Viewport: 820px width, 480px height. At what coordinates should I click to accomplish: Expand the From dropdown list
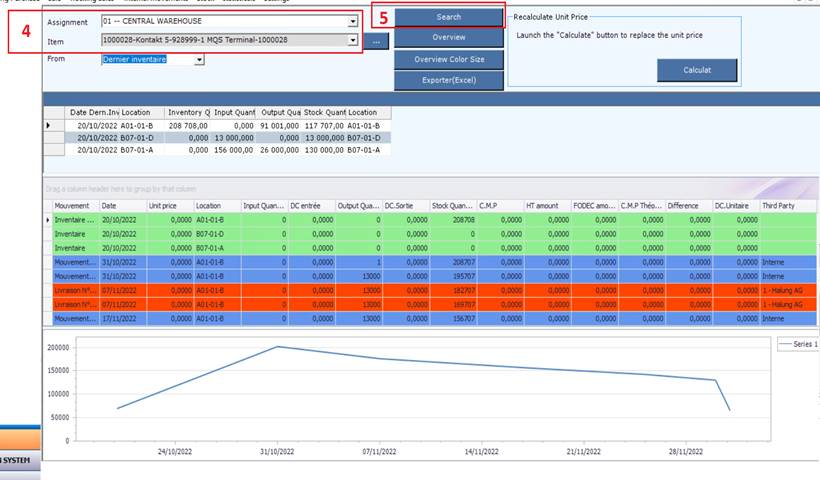coord(199,60)
